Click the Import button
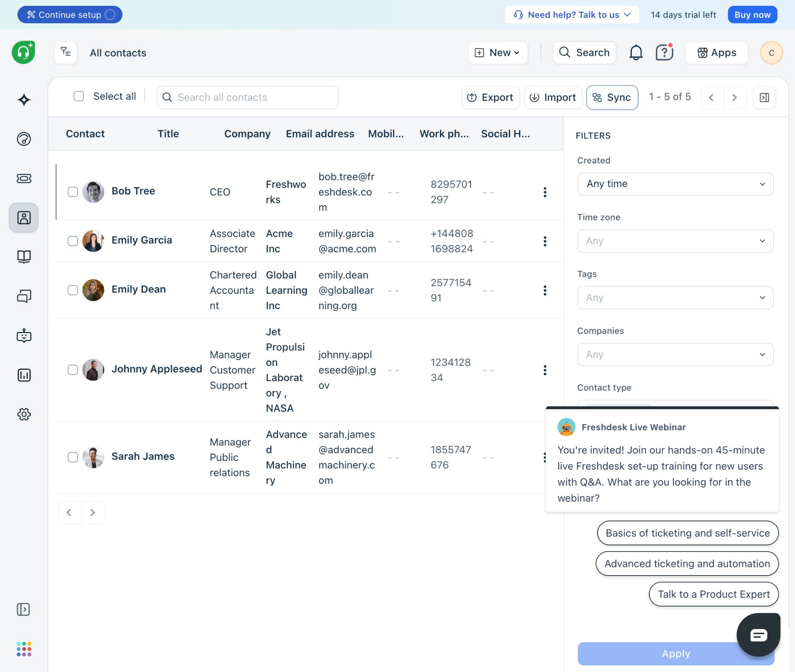 [553, 97]
